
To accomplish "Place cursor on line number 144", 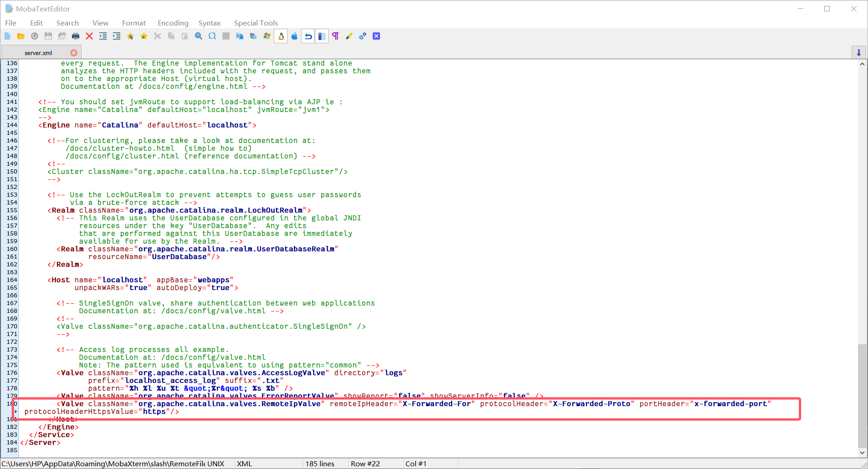I will (12, 125).
